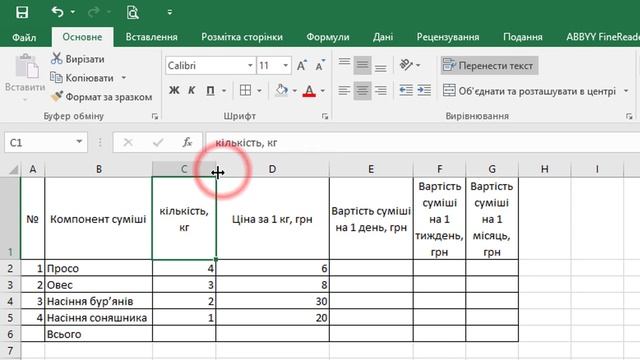Image resolution: width=640 pixels, height=360 pixels.
Task: Click the Save icon in quick access toolbar
Action: [x=22, y=12]
